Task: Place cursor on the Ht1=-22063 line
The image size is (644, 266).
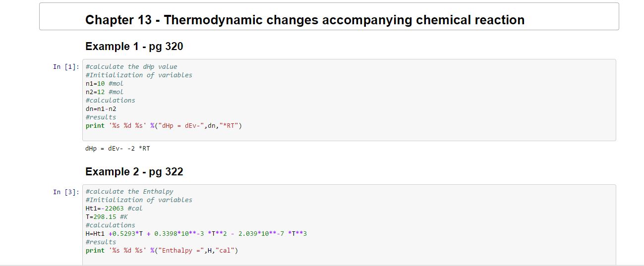Action: click(x=114, y=209)
